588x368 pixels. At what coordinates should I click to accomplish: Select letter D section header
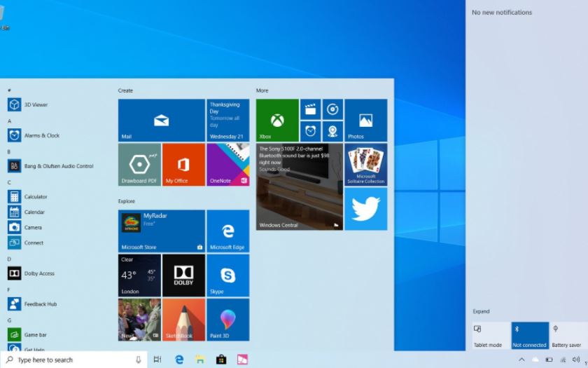click(x=9, y=259)
